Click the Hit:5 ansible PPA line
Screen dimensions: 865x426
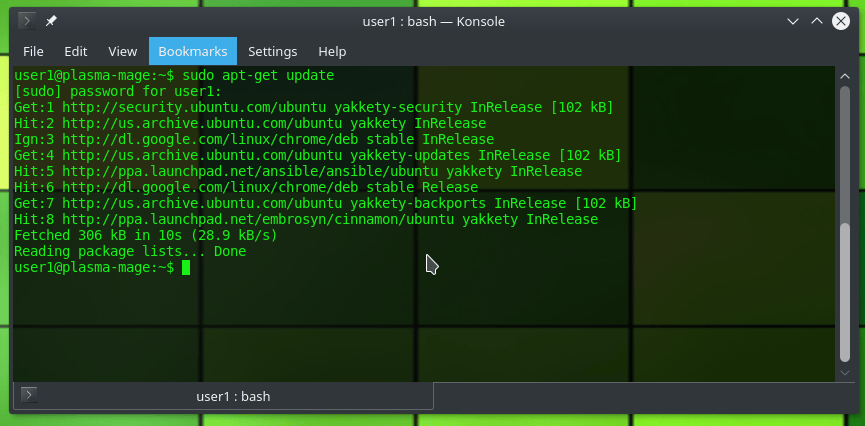point(298,171)
